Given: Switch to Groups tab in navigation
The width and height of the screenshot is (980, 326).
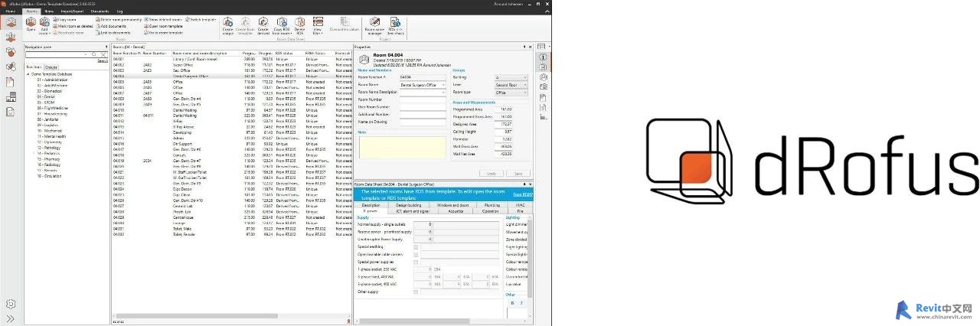Looking at the screenshot, I should click(51, 67).
